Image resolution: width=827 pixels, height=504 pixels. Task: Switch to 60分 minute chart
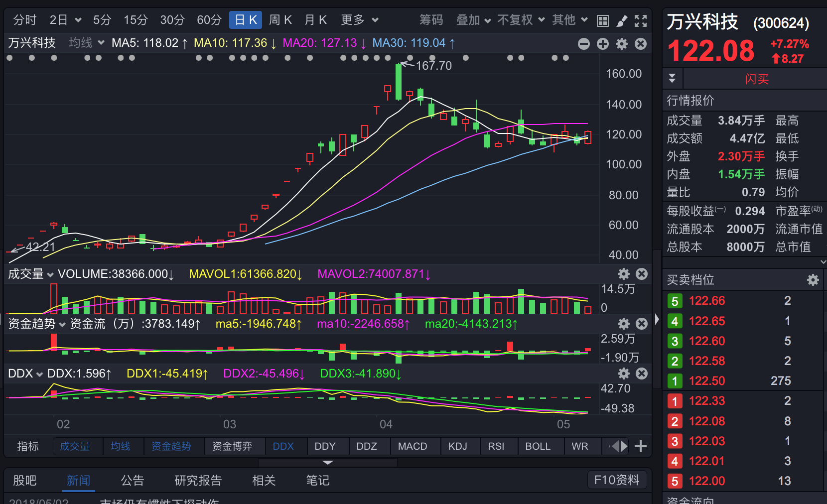pyautogui.click(x=209, y=20)
